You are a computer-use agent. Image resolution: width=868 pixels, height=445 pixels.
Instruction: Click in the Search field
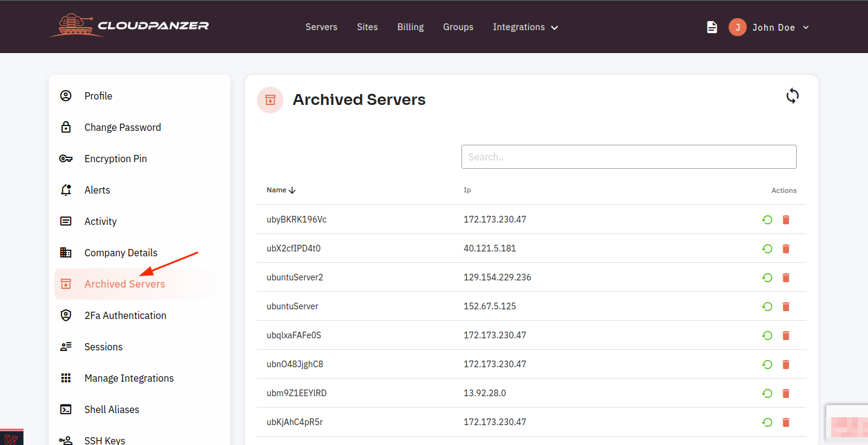(x=629, y=157)
